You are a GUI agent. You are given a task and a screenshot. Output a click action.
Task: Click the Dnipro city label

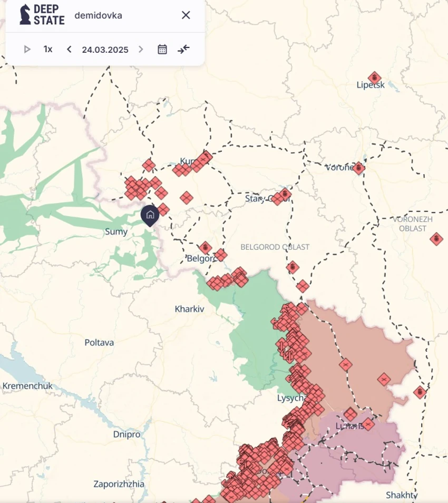(126, 434)
